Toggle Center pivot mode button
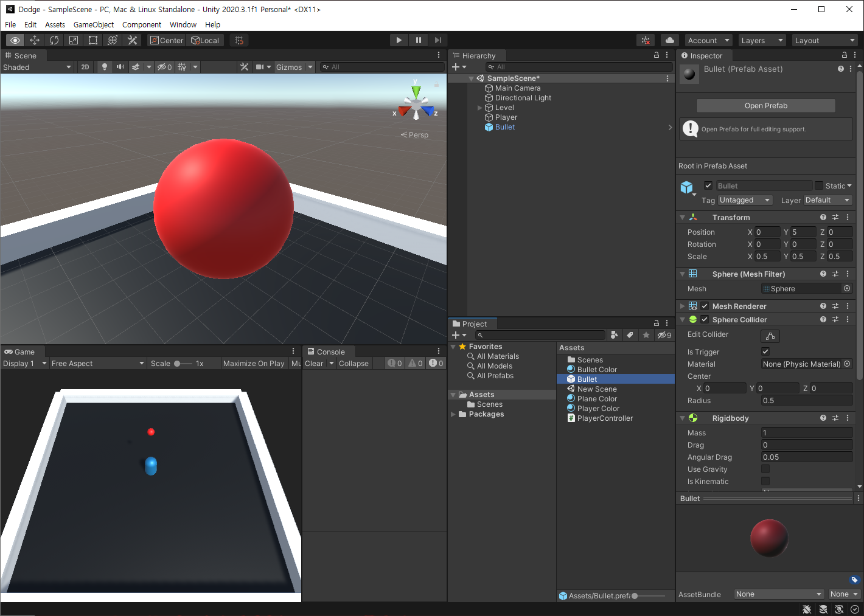This screenshot has width=864, height=616. (x=167, y=40)
